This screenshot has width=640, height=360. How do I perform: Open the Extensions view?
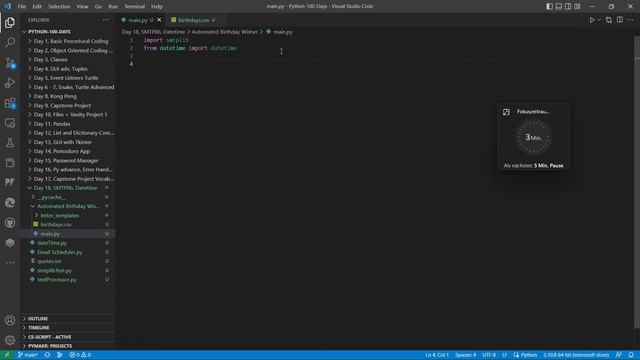(x=10, y=103)
